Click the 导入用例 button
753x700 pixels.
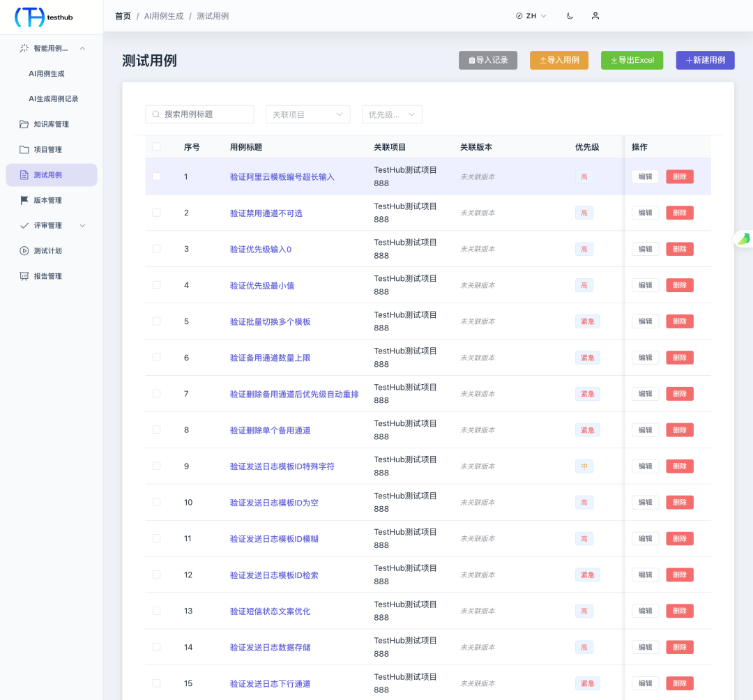pyautogui.click(x=559, y=60)
